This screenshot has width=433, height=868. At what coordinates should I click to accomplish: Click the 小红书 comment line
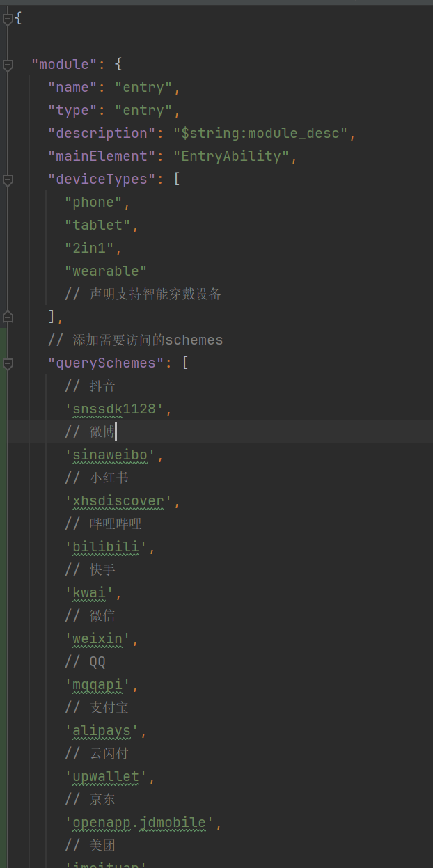point(97,478)
